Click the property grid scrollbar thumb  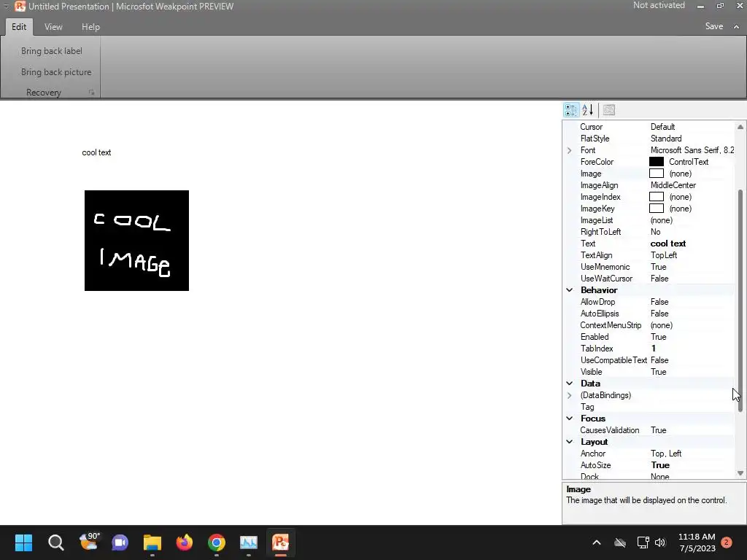coord(740,300)
